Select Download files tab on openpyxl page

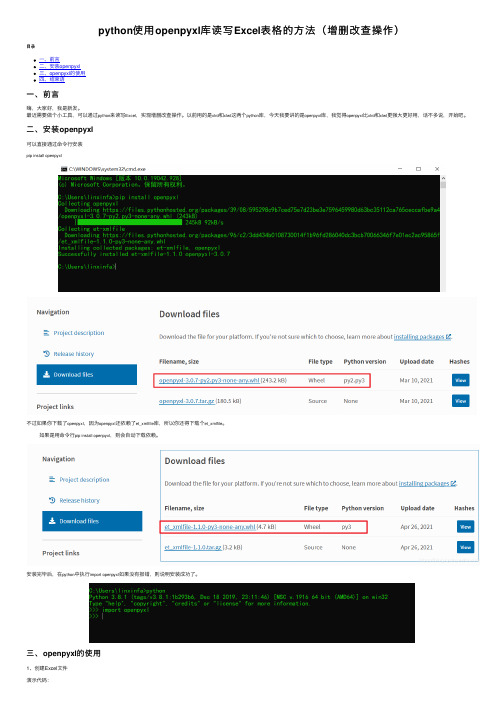pos(86,375)
